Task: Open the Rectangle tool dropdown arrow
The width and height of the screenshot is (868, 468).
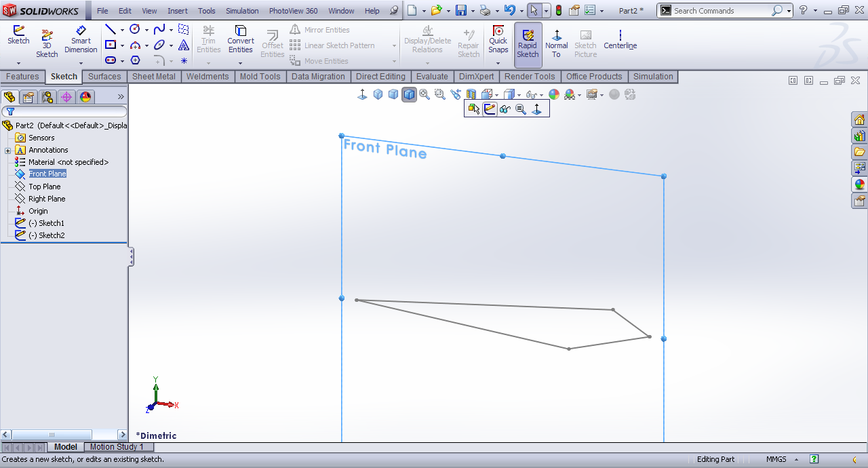Action: pyautogui.click(x=122, y=45)
